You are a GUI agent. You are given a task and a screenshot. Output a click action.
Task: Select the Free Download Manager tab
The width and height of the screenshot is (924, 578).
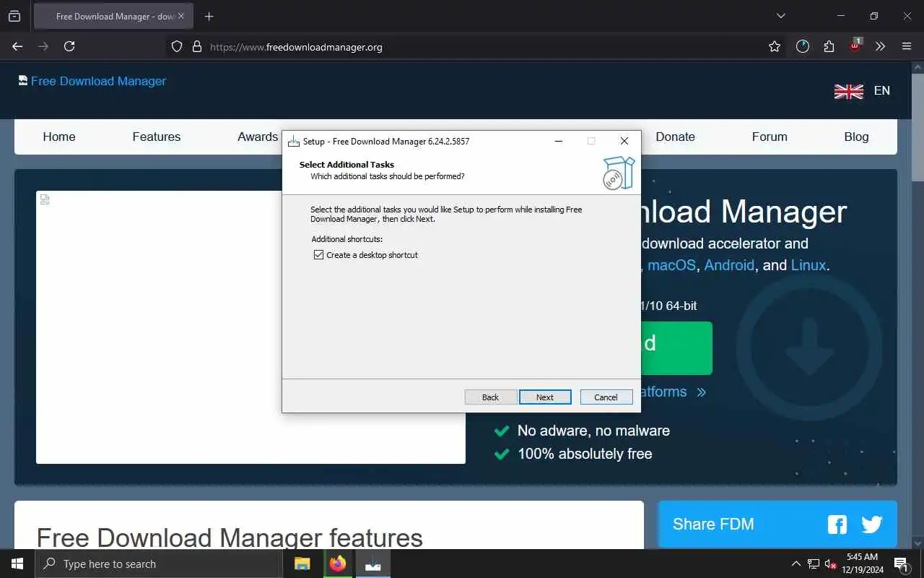(113, 16)
